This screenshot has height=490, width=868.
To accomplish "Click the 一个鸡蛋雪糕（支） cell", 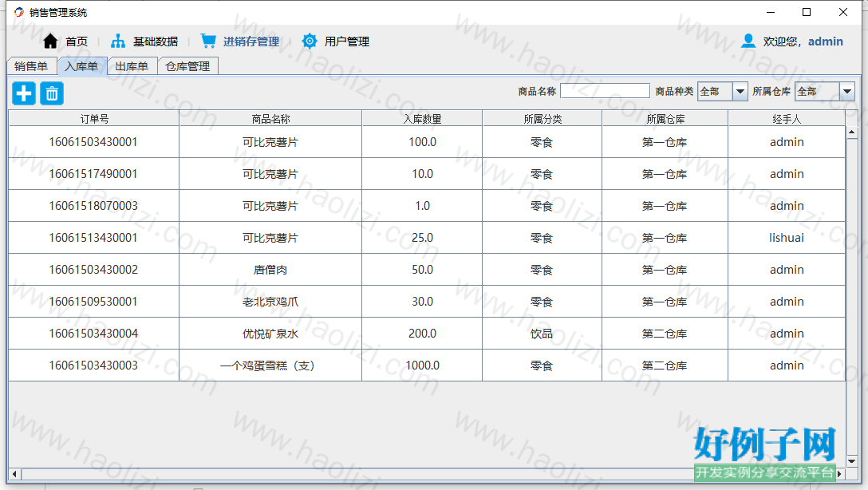I will pyautogui.click(x=270, y=366).
